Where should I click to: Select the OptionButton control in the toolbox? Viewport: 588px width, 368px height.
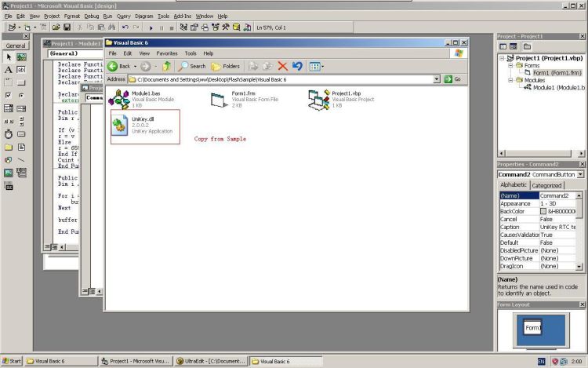[21, 95]
